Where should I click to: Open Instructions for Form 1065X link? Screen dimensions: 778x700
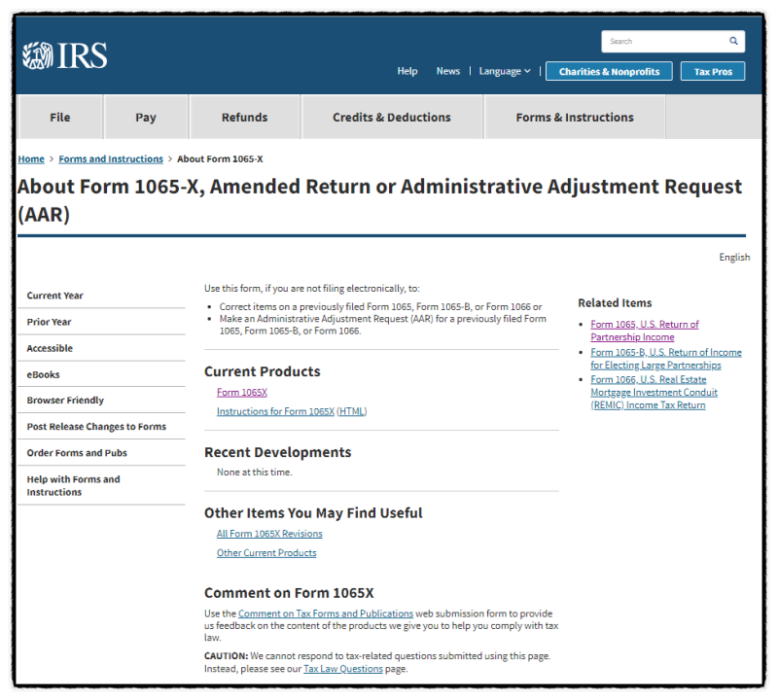(x=275, y=411)
